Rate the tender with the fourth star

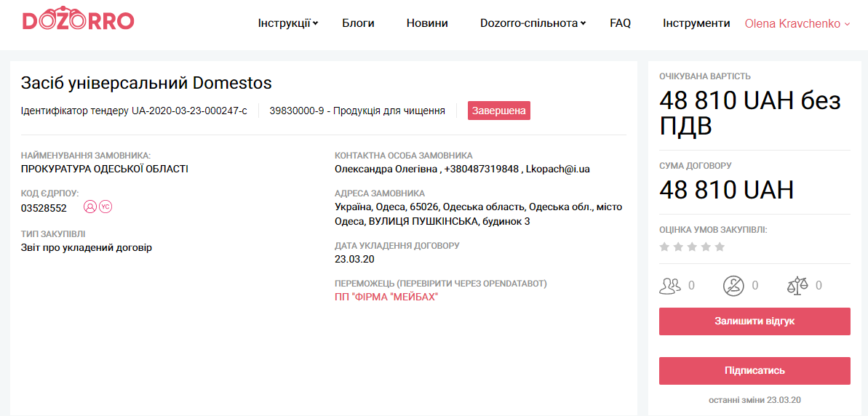pos(706,247)
